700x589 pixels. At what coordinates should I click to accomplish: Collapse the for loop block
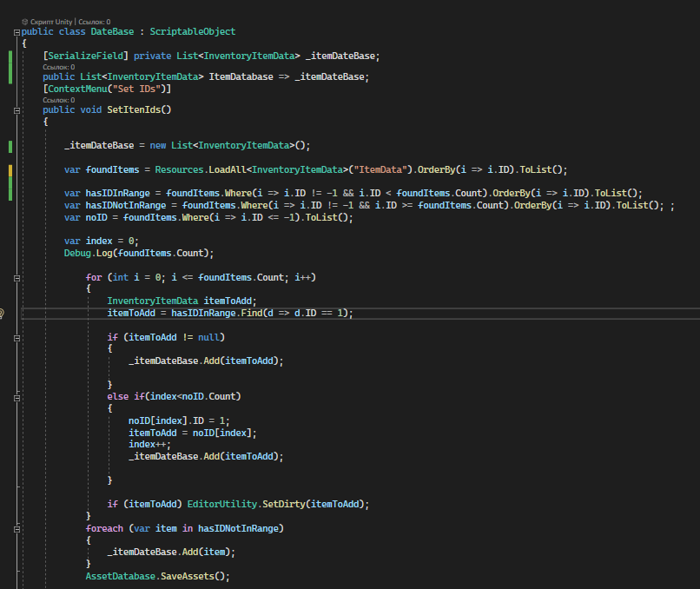click(x=17, y=278)
